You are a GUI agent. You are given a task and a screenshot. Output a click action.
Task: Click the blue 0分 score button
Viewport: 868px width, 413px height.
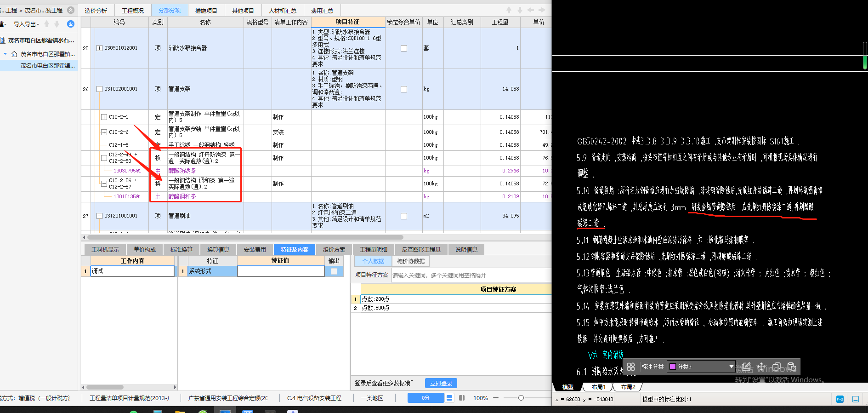[x=425, y=398]
